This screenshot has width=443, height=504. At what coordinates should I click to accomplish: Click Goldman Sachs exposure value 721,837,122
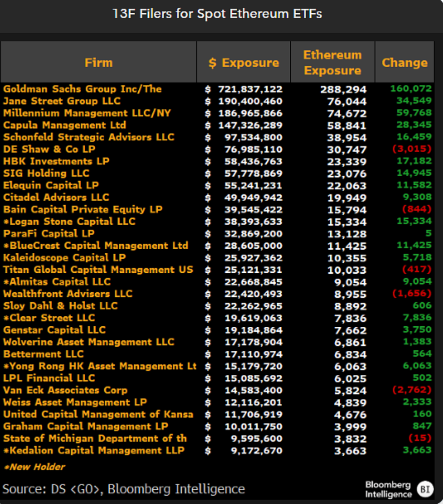(x=250, y=89)
